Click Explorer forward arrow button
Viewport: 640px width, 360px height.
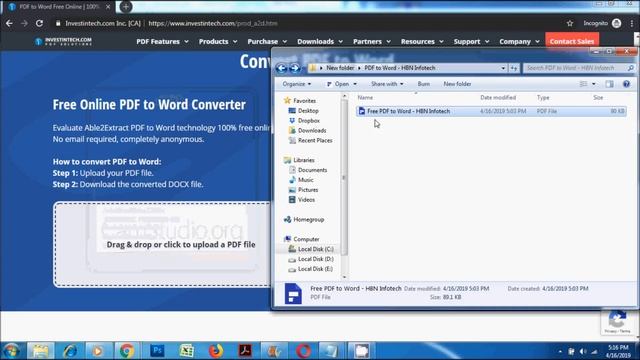point(294,68)
